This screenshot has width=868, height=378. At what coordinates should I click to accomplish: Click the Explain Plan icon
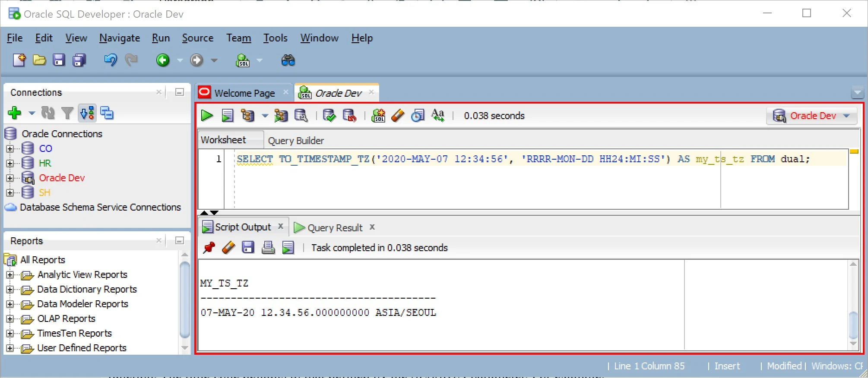click(x=247, y=116)
